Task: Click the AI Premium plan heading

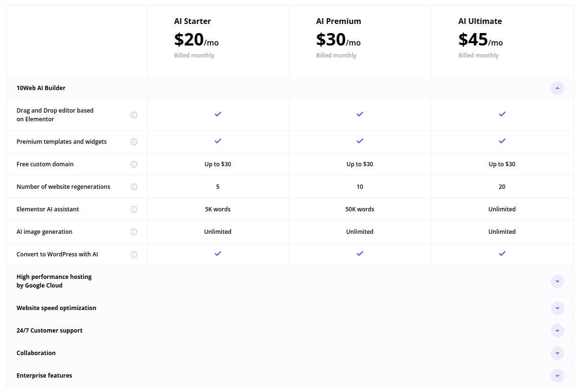Action: pos(338,21)
